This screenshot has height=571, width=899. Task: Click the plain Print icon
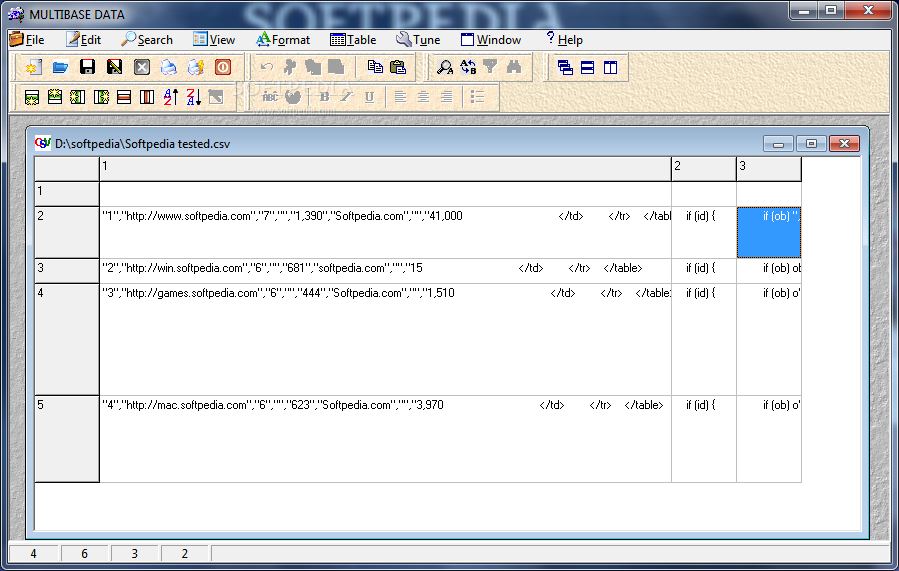[169, 67]
